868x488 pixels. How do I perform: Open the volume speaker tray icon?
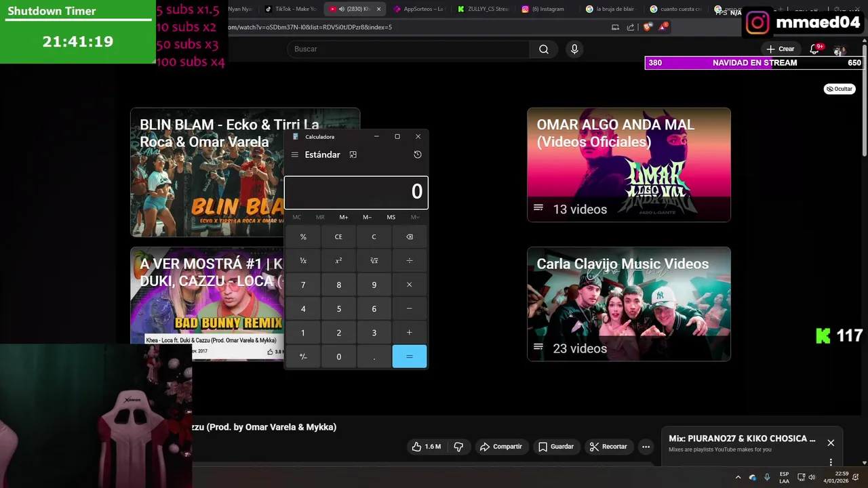(812, 477)
